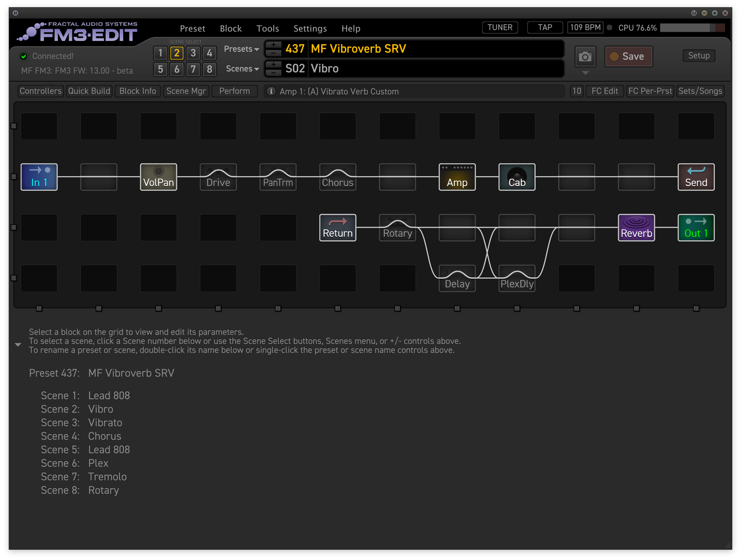This screenshot has width=741, height=560.
Task: Click the info icon beside Amp 1 label
Action: pyautogui.click(x=271, y=91)
